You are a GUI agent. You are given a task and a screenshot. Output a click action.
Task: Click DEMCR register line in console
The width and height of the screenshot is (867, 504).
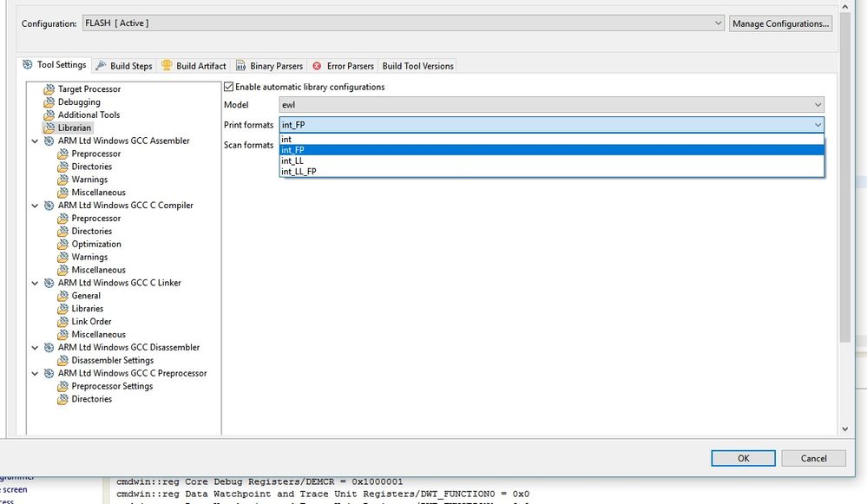coord(259,482)
